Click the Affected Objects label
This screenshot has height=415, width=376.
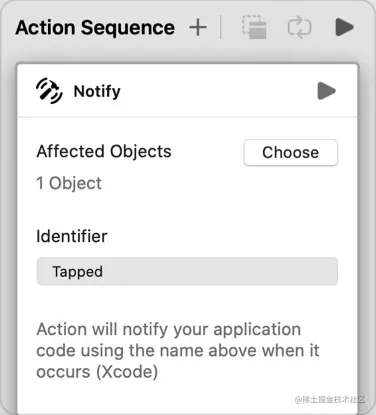104,151
